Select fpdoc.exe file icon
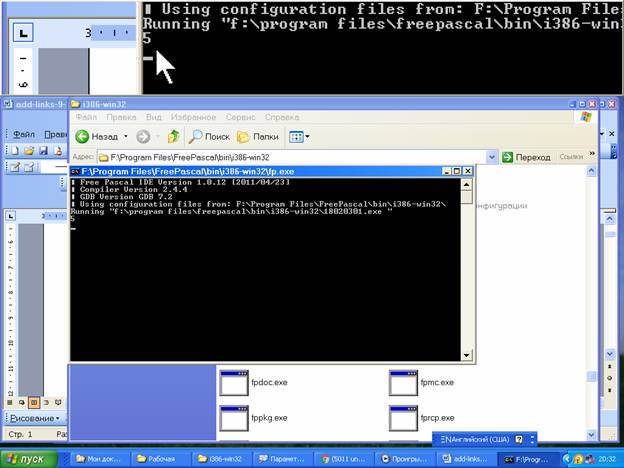Screen dimensions: 624x468 coord(234,383)
